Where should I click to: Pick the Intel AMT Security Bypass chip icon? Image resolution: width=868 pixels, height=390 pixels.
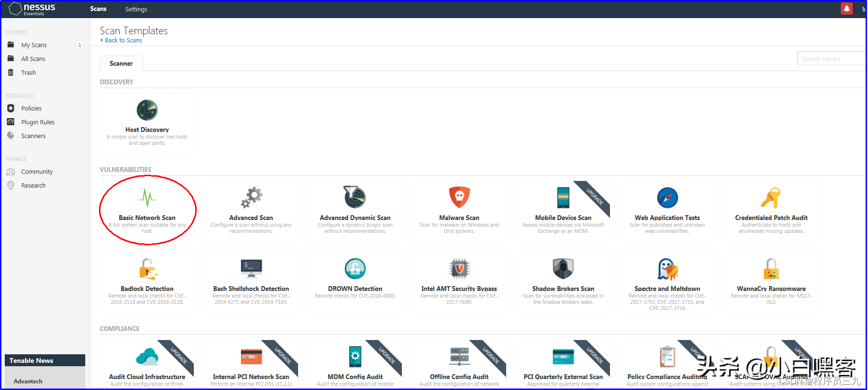459,269
